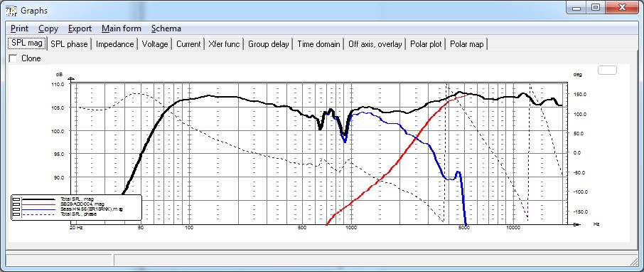Open the Group delay tab
Viewport: 644px width, 272px height.
point(269,44)
